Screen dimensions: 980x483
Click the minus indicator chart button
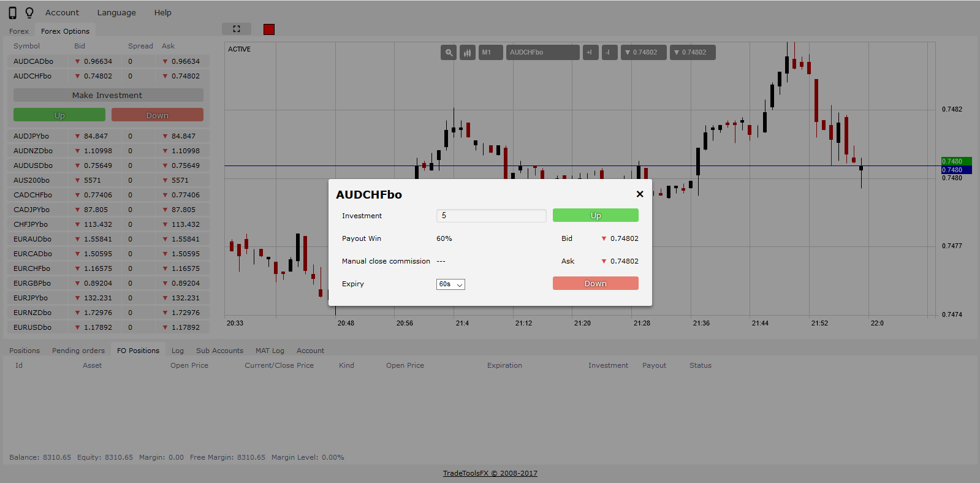(x=609, y=53)
